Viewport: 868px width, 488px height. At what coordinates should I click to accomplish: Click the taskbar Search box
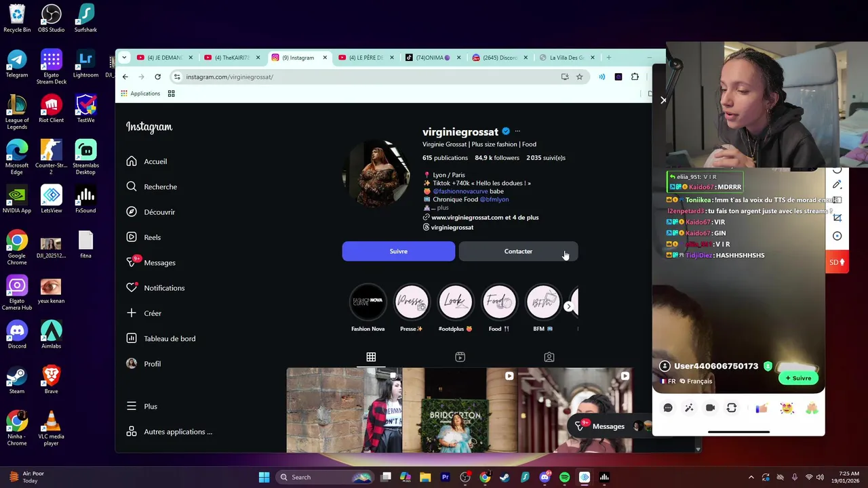pyautogui.click(x=325, y=477)
